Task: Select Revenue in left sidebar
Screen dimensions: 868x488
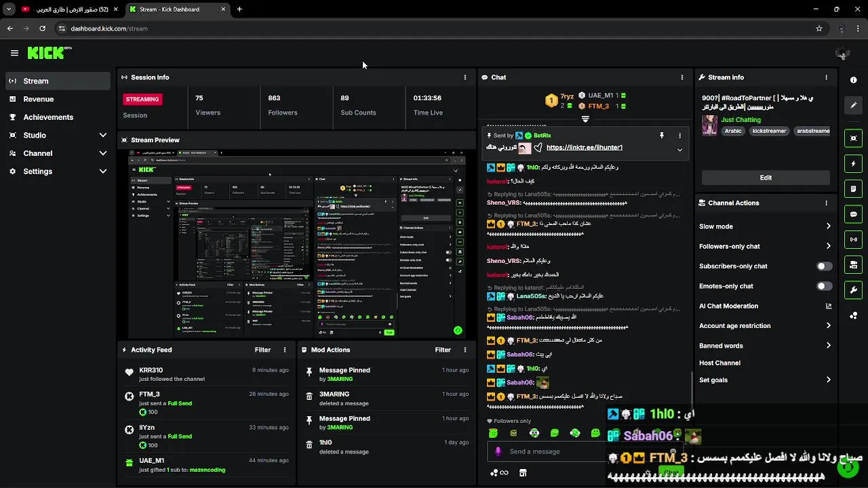Action: coord(57,99)
